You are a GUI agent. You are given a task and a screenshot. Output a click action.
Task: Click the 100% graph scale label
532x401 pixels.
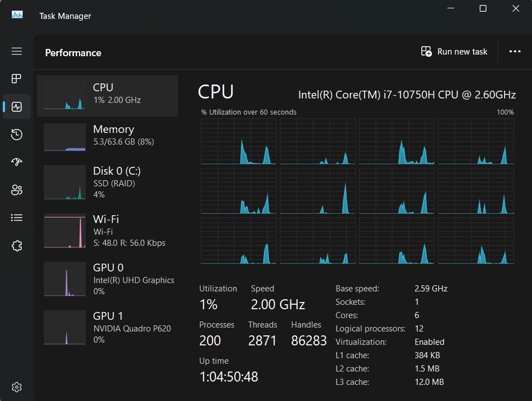(x=505, y=112)
